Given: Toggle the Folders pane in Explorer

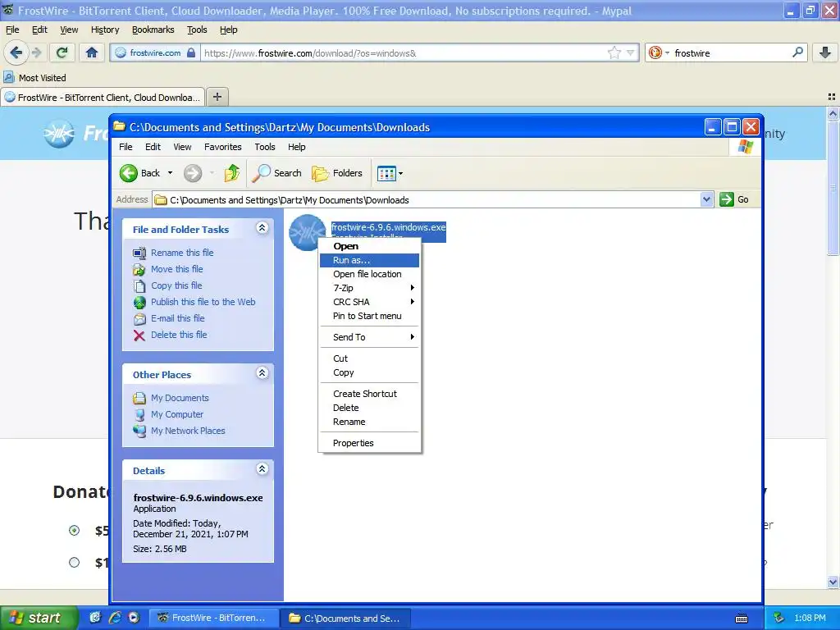Looking at the screenshot, I should pos(337,173).
